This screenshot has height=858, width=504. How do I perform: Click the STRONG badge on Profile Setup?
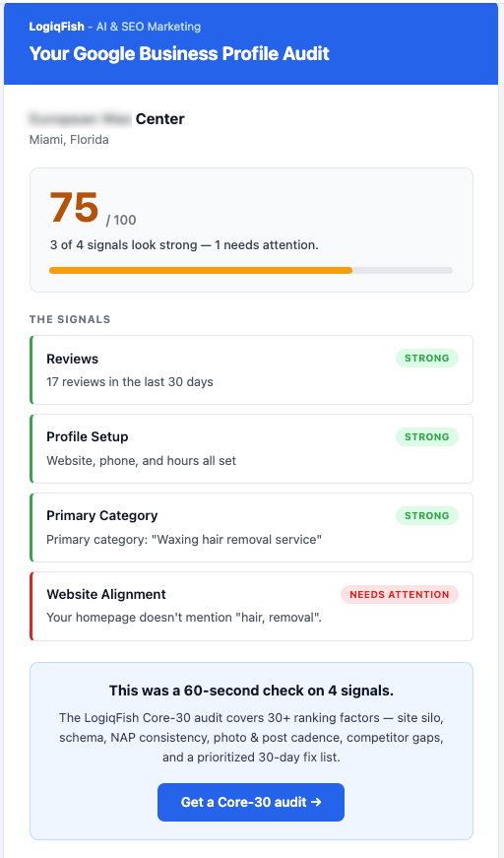pyautogui.click(x=427, y=436)
